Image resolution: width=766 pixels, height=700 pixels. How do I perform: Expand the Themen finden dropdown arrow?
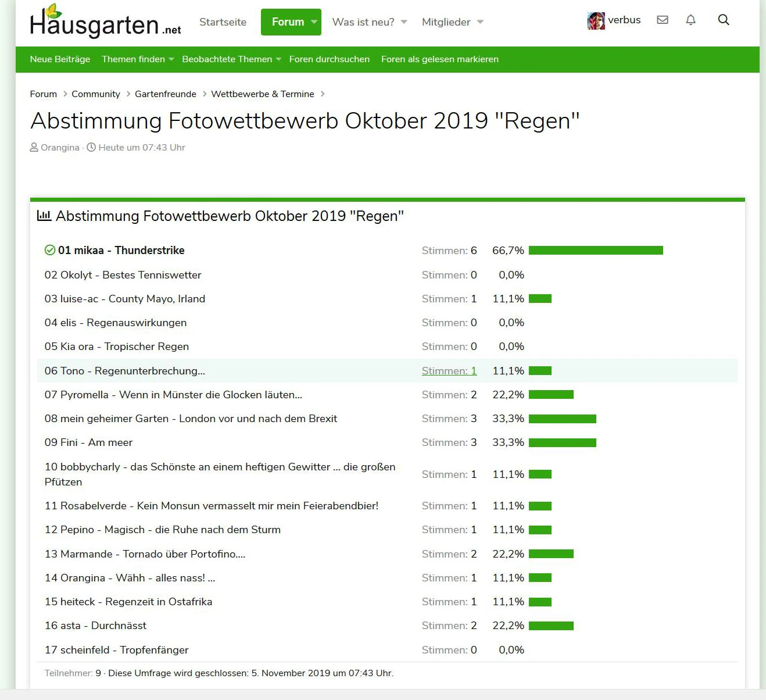(171, 59)
